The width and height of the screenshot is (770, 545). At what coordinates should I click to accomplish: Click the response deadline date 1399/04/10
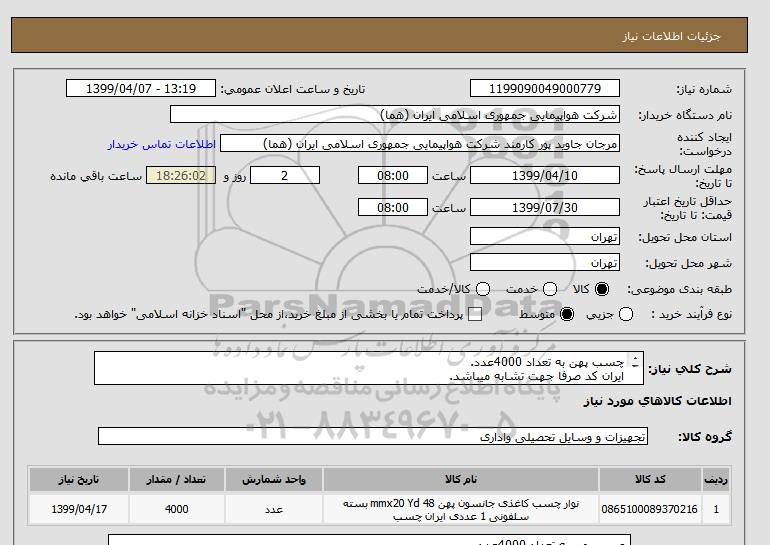[x=545, y=175]
